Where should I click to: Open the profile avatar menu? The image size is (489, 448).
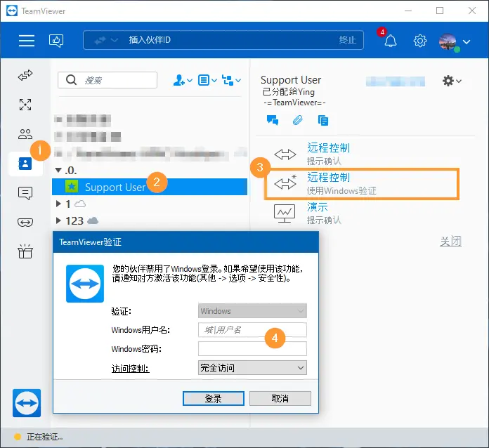(x=448, y=41)
